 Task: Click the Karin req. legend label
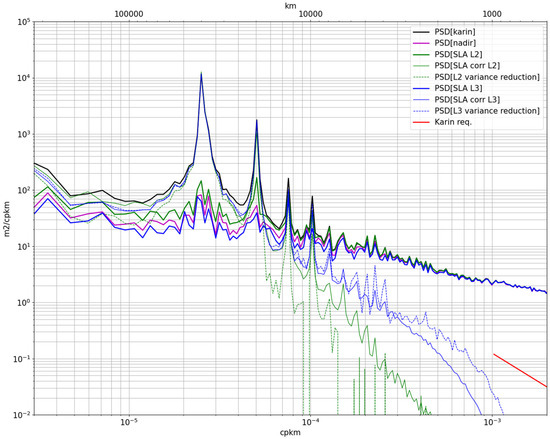(453, 122)
